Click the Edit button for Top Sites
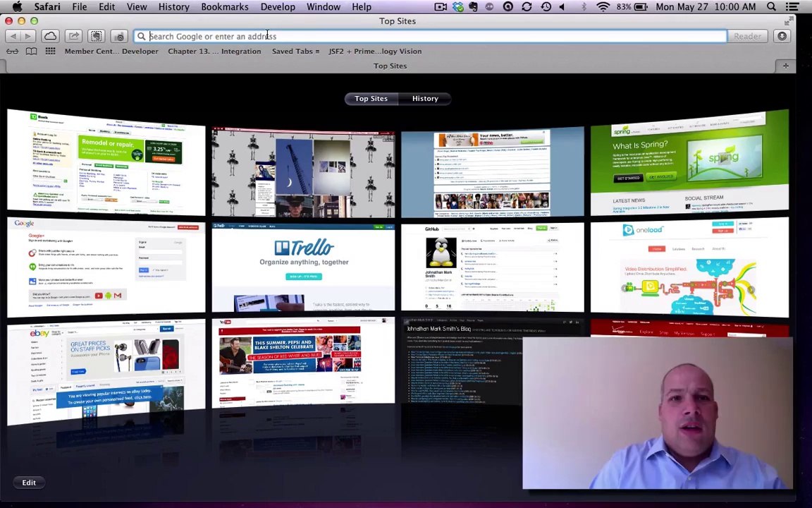 click(29, 483)
